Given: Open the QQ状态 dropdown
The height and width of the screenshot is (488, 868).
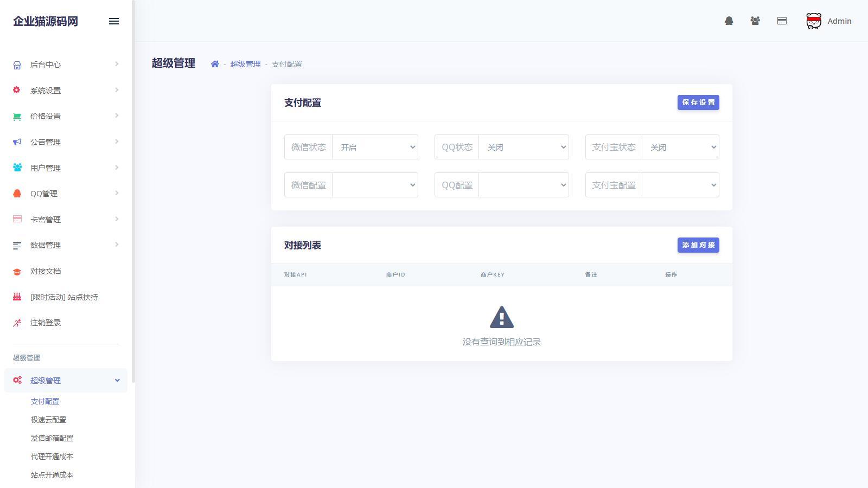Looking at the screenshot, I should (x=524, y=147).
